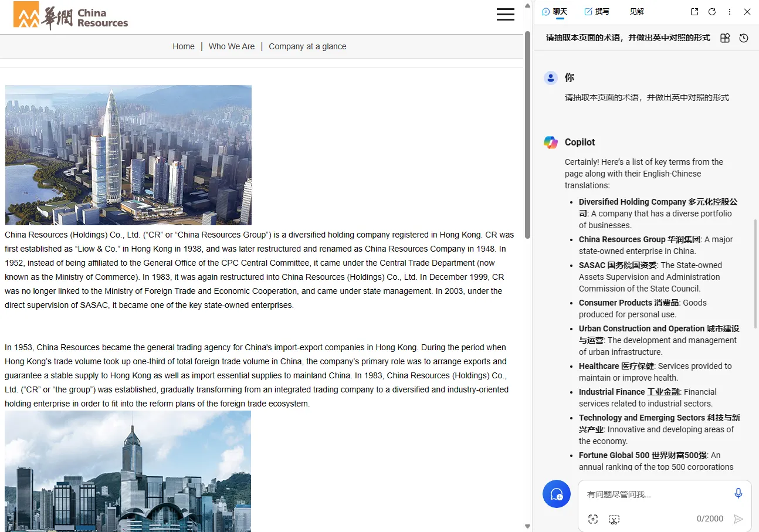
Task: Open Company at a glance breadcrumb
Action: coord(307,46)
